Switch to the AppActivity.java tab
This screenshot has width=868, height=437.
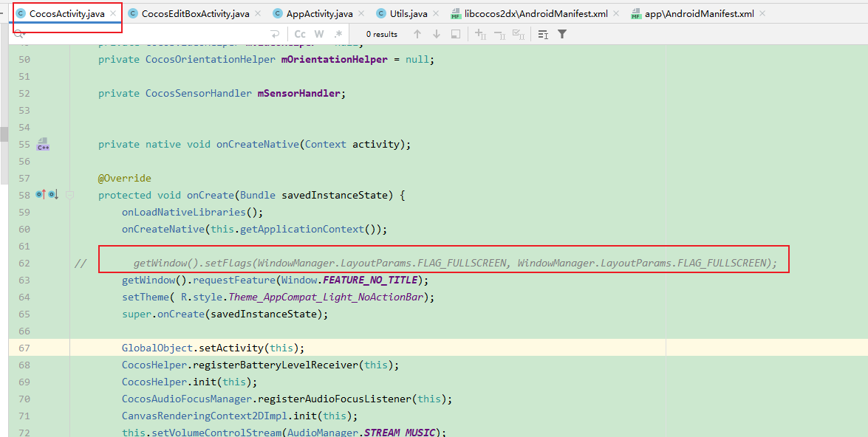point(319,14)
